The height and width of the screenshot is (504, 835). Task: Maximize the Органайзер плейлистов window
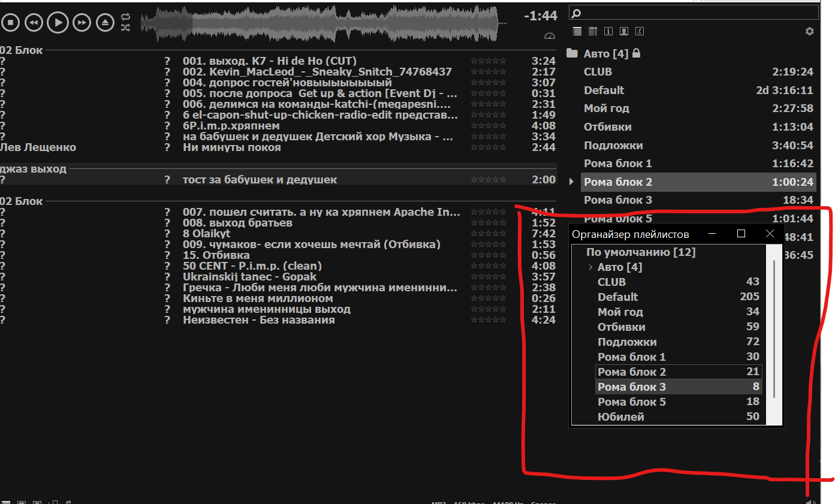741,234
